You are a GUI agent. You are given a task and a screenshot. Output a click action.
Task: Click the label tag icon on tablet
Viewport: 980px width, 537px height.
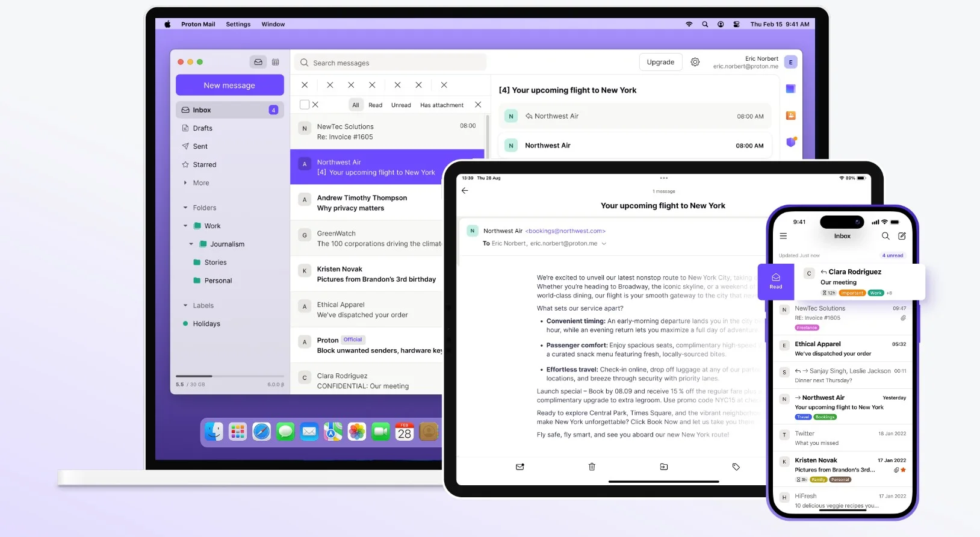click(x=736, y=467)
